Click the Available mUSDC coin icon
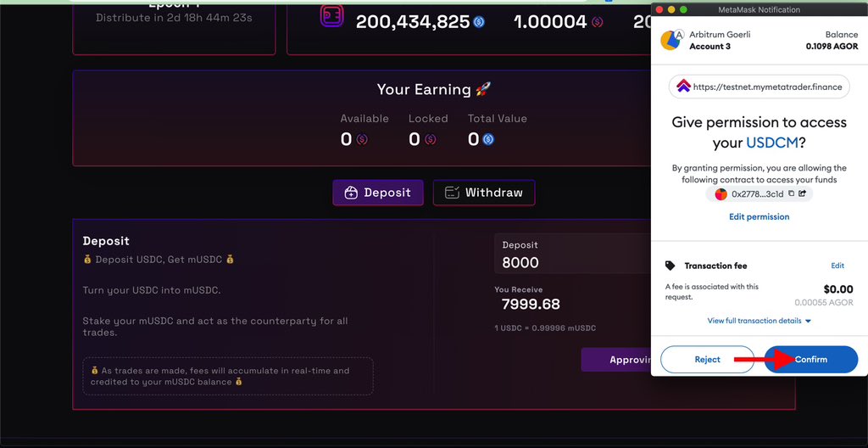The height and width of the screenshot is (448, 868). click(x=361, y=139)
